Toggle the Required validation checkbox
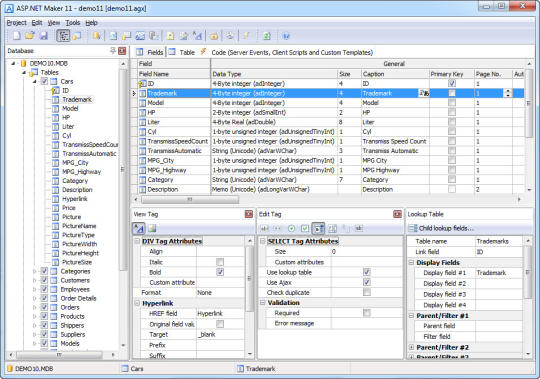 click(367, 313)
